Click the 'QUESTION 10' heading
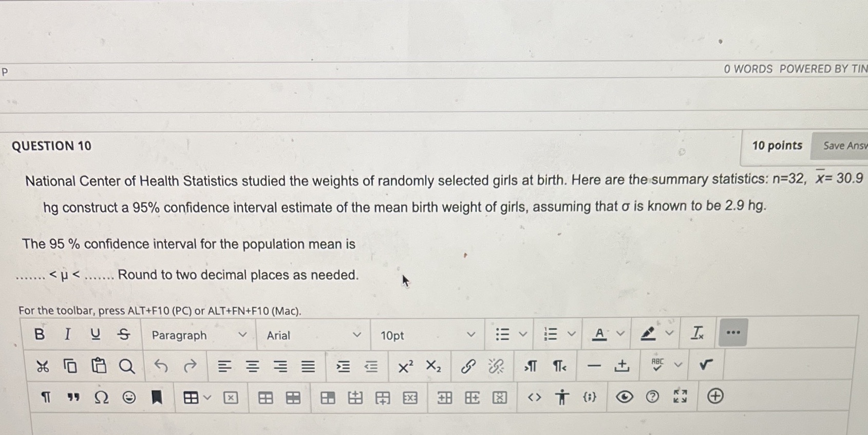This screenshot has height=435, width=868. pos(51,146)
